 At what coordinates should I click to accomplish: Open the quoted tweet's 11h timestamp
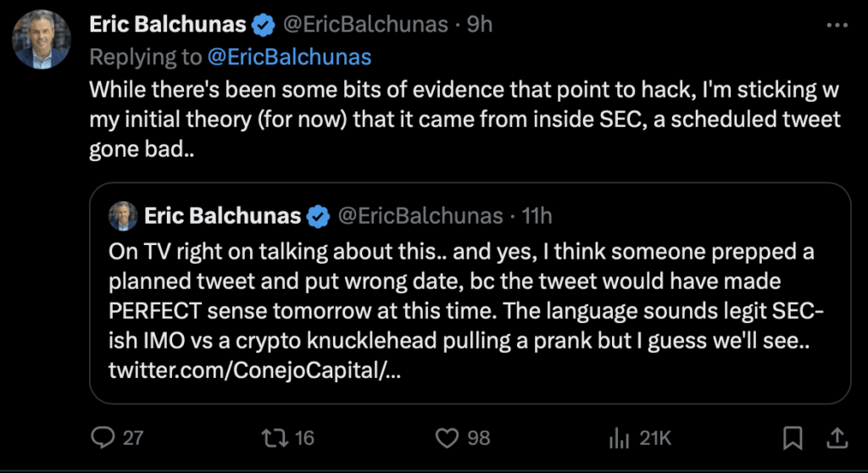[537, 216]
